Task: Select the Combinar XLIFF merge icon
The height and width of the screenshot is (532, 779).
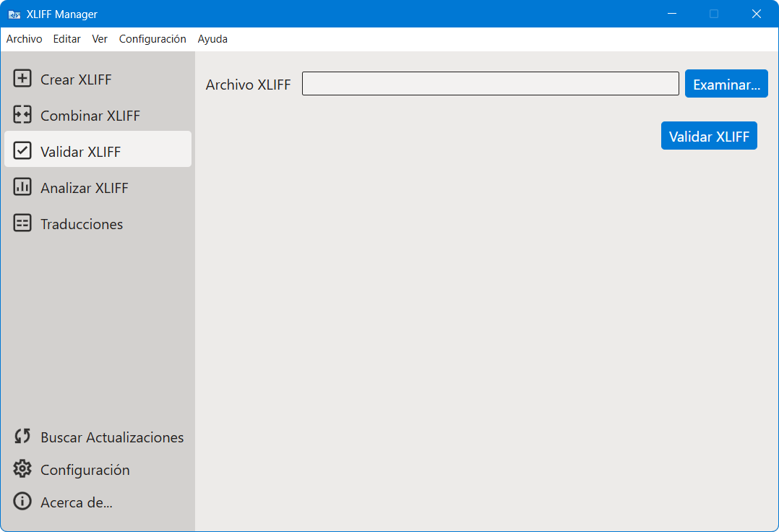Action: tap(22, 115)
